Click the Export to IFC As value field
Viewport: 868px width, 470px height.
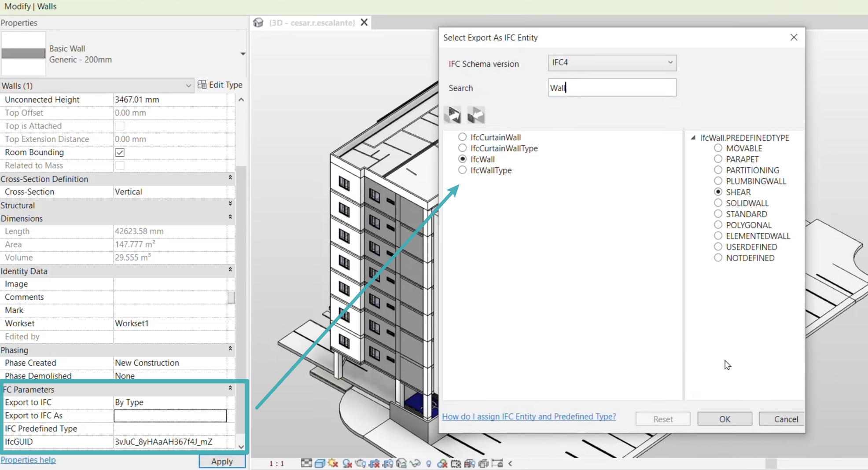pos(170,415)
